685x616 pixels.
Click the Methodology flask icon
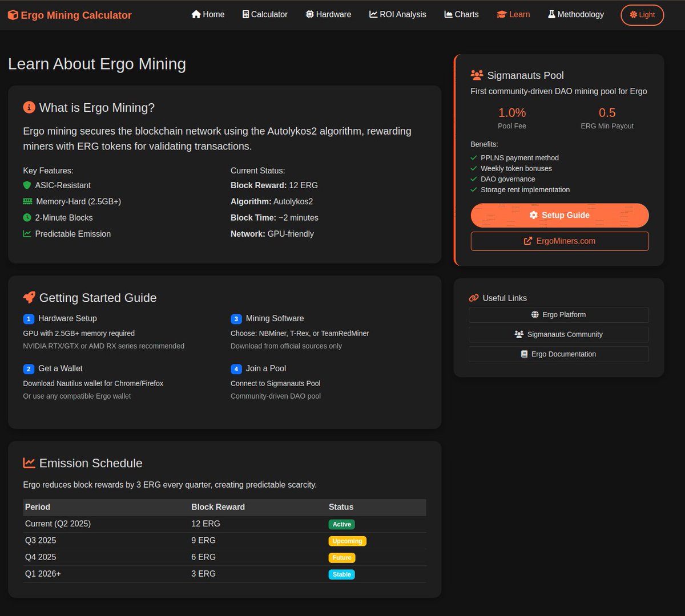click(551, 14)
